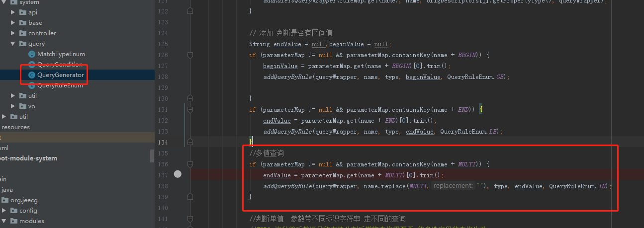The width and height of the screenshot is (644, 228).
Task: Select the vo folder label
Action: tap(32, 106)
